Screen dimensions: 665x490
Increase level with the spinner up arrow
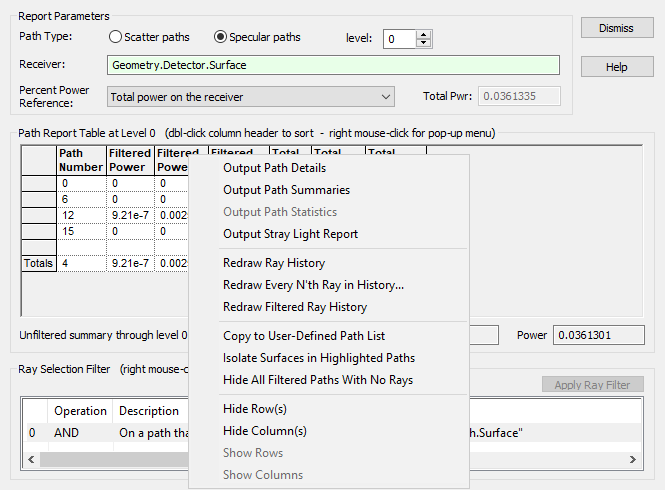pyautogui.click(x=423, y=34)
